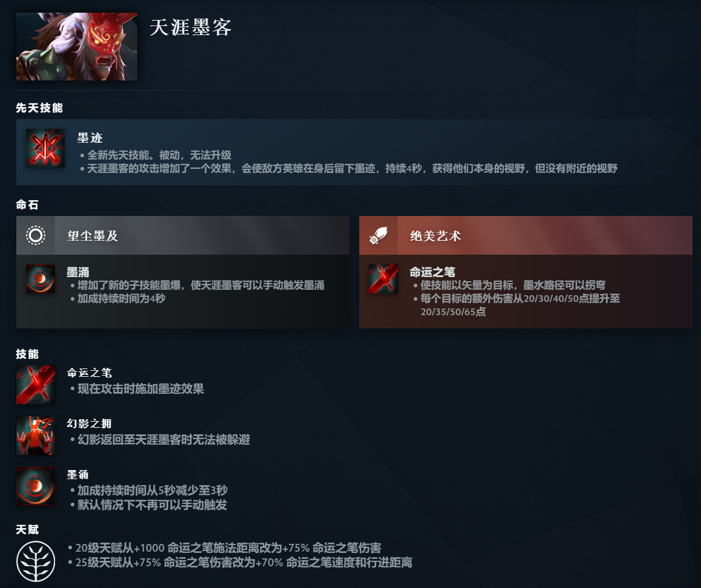701x588 pixels.
Task: Click the 先天技能 section heading
Action: 39,108
